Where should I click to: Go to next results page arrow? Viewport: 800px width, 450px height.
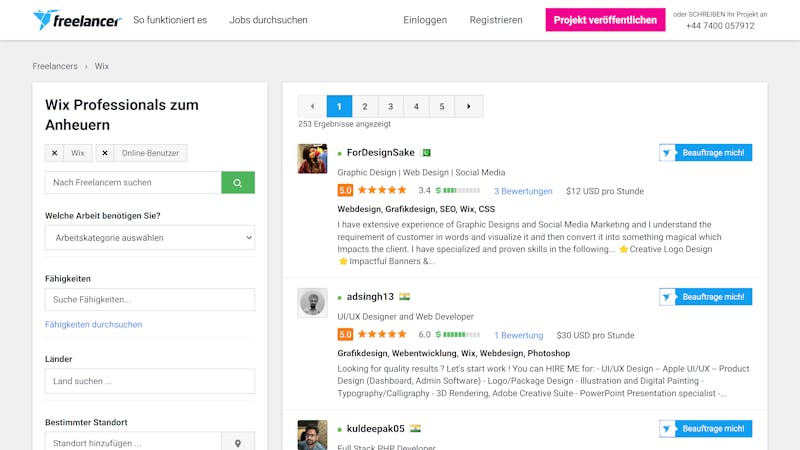pyautogui.click(x=468, y=107)
